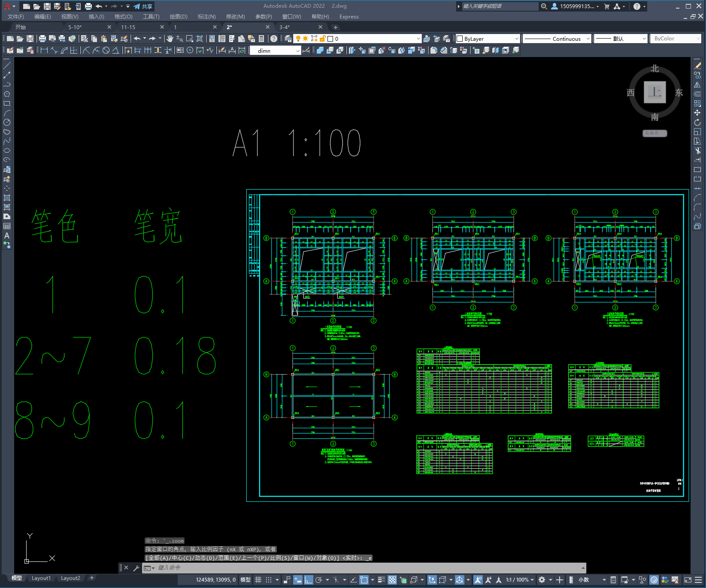This screenshot has height=588, width=706.
Task: Select the Ellipse draw tool
Action: point(6,151)
